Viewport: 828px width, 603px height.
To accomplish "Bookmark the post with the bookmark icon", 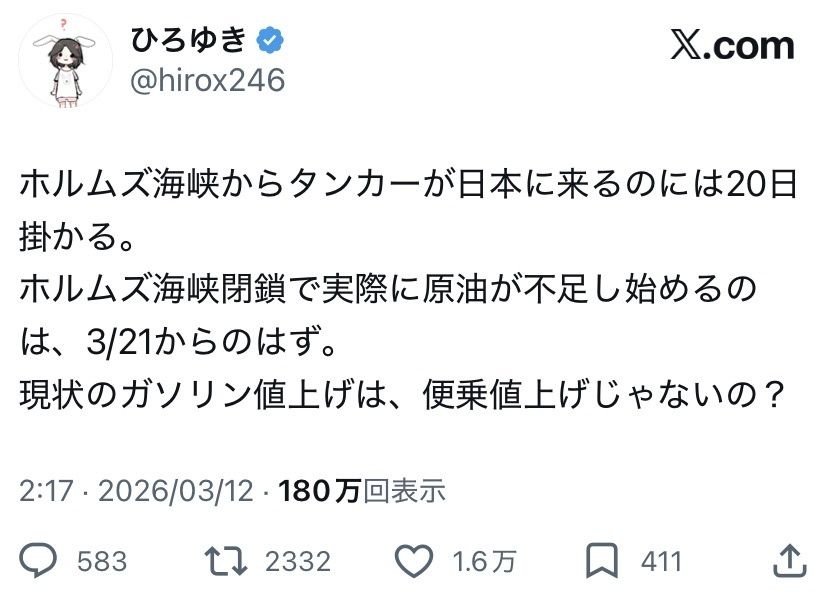I will [602, 561].
